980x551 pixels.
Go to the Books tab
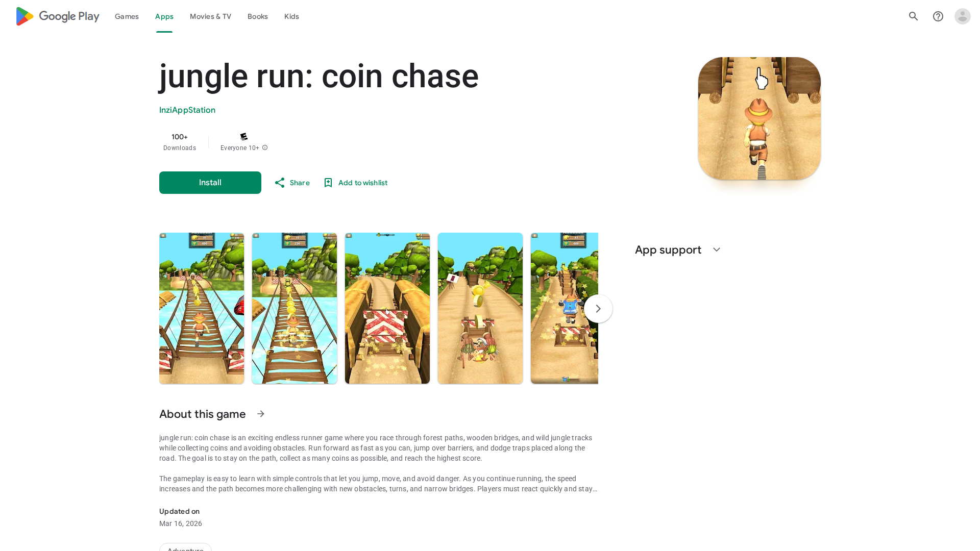coord(257,16)
